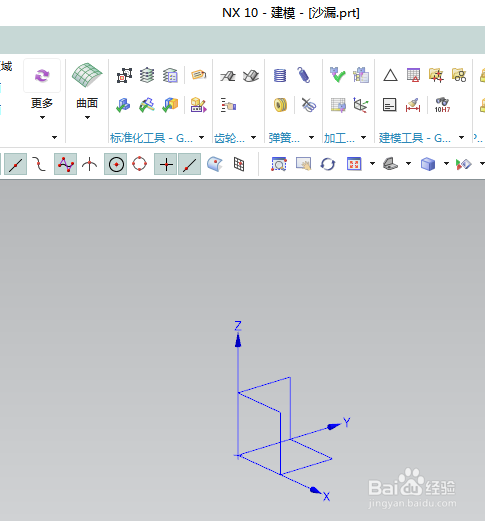Toggle the Intersection snap
Screen dimensions: 485x521
pyautogui.click(x=89, y=164)
